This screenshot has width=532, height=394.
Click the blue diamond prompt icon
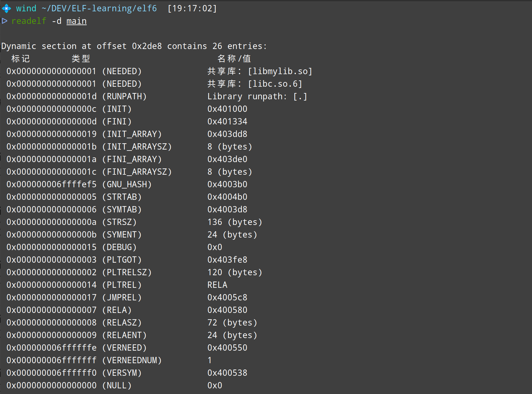(x=6, y=8)
